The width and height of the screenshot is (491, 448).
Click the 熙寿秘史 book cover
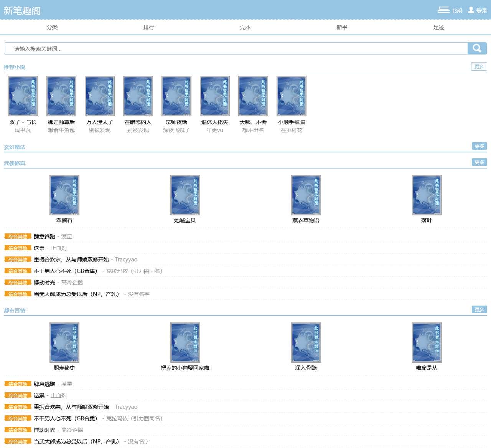[x=64, y=342]
